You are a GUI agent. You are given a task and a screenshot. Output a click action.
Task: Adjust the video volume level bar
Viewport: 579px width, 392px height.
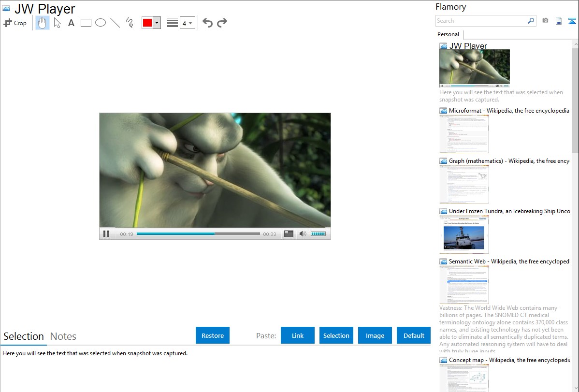pyautogui.click(x=318, y=233)
